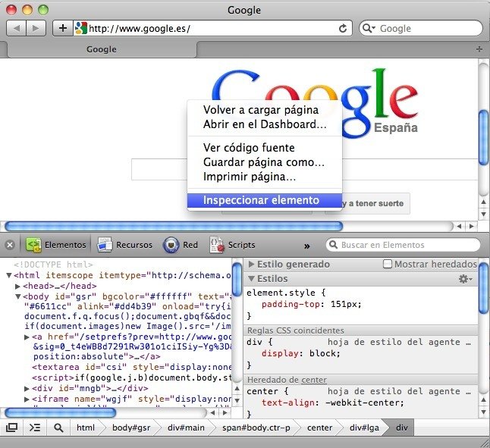490x448 pixels.
Task: Add bookmark with the plus button
Action: click(63, 28)
